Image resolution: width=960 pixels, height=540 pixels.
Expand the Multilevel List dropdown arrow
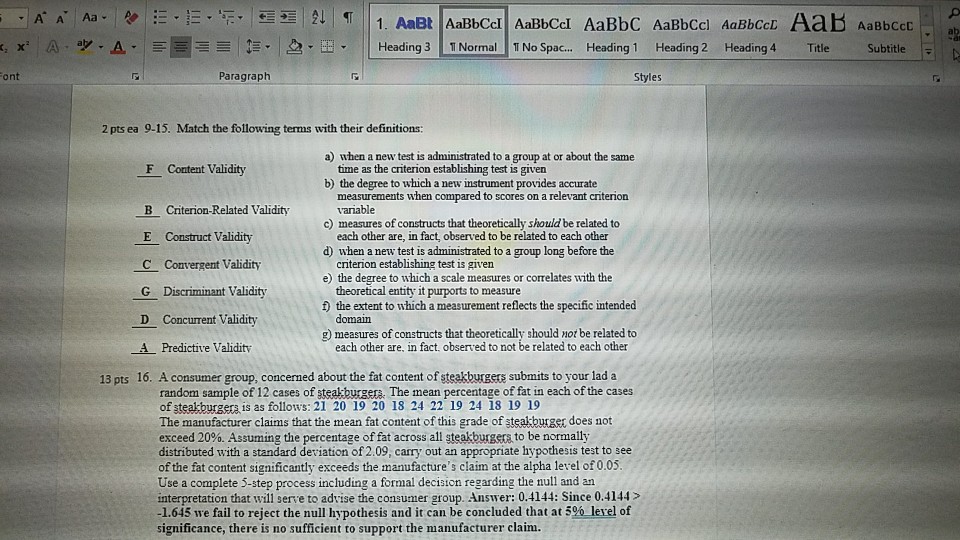pos(240,18)
